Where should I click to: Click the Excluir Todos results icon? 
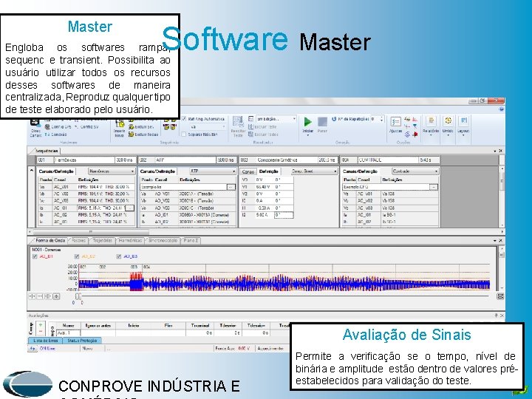[250, 134]
